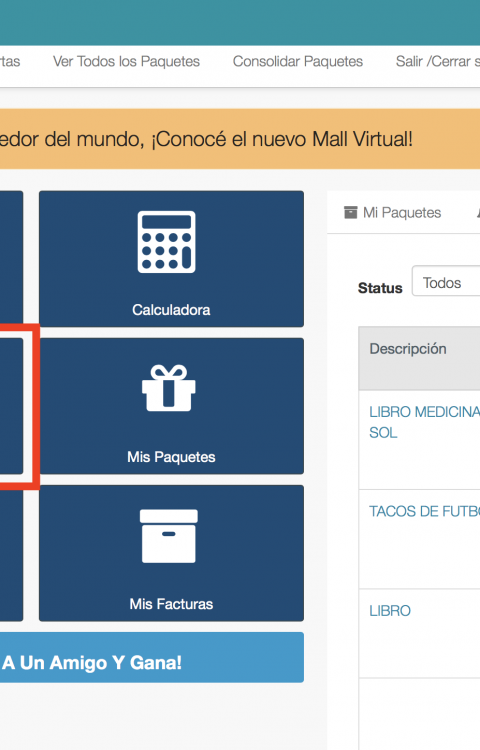Click the red-highlighted tile on the left
480x750 pixels.
click(11, 406)
